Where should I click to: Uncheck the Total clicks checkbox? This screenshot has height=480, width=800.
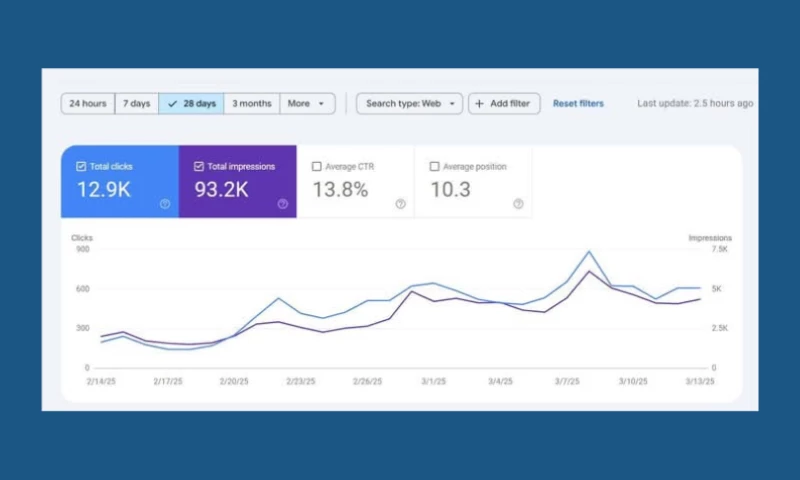click(x=81, y=166)
